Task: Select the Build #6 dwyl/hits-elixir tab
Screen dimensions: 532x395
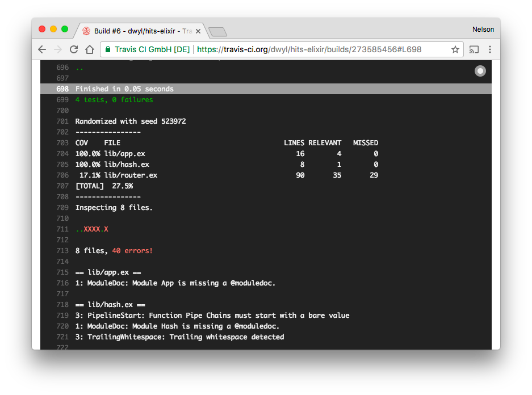Action: [x=143, y=31]
